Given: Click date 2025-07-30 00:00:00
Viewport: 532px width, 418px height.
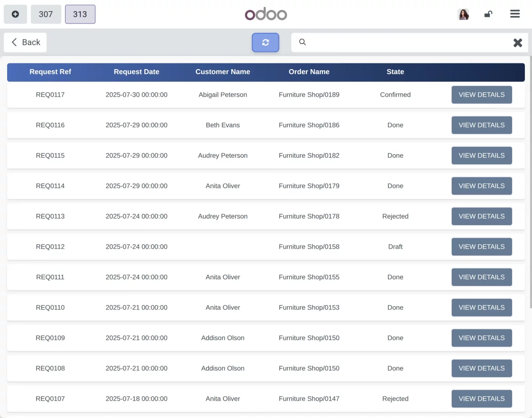Looking at the screenshot, I should 137,95.
